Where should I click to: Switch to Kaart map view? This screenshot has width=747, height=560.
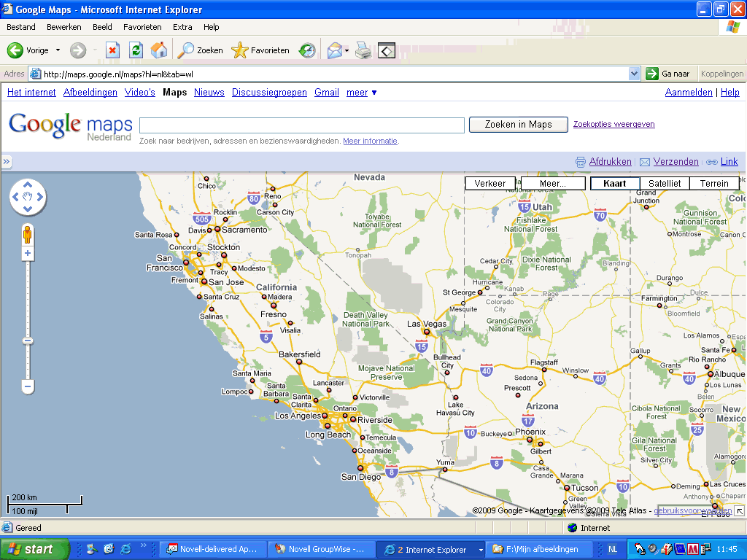[614, 183]
